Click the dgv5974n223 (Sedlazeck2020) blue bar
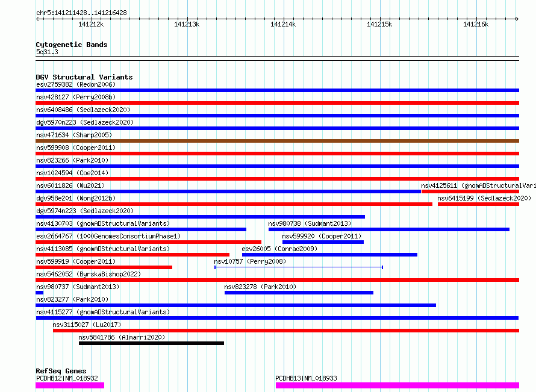Image resolution: width=536 pixels, height=392 pixels. click(201, 217)
